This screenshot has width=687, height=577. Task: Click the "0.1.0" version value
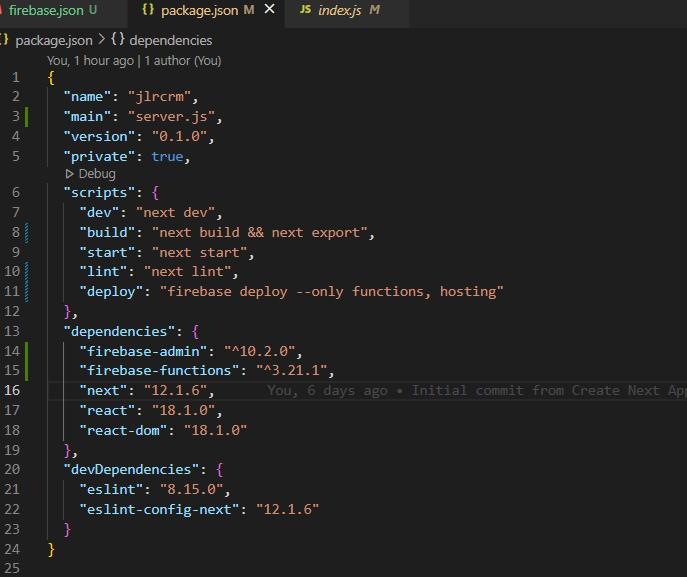(x=180, y=137)
